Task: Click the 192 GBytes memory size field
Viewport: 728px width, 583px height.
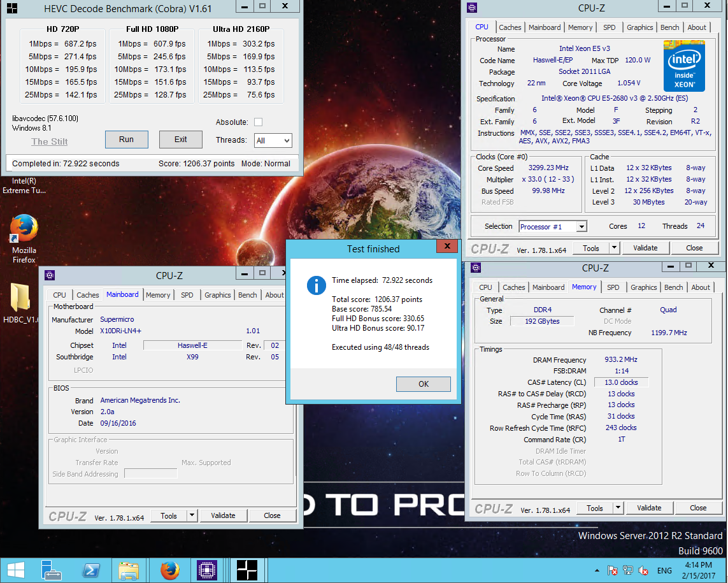Action: pyautogui.click(x=542, y=321)
